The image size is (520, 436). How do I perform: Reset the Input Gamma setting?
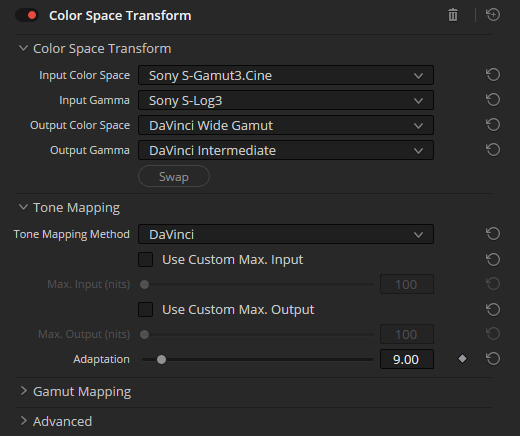493,100
